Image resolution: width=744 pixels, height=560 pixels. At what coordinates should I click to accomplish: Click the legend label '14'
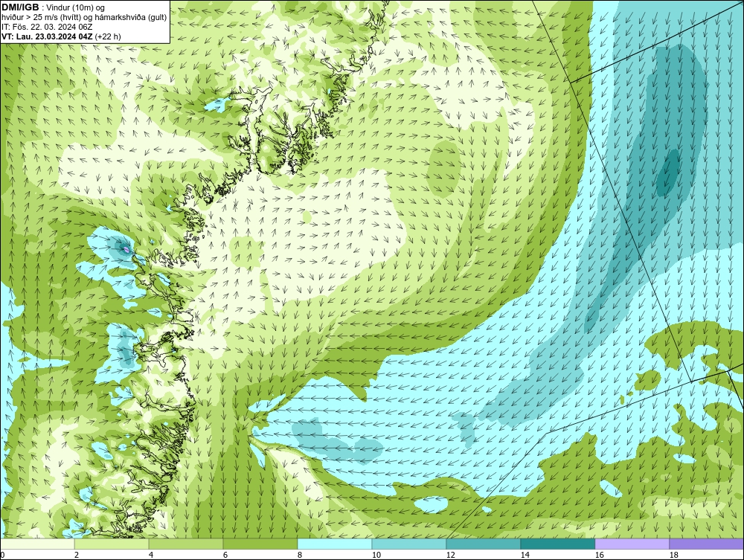coord(525,555)
